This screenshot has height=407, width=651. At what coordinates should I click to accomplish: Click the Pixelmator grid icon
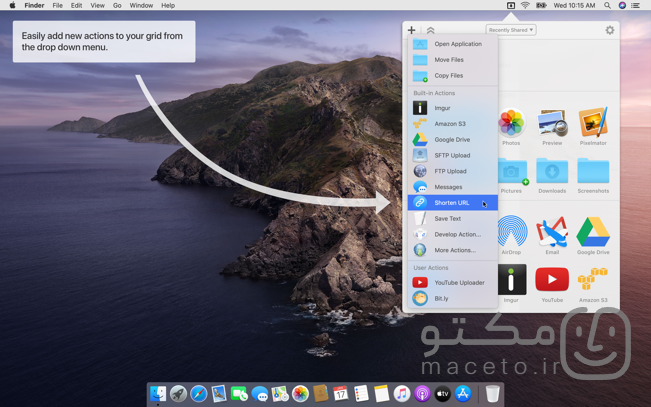pyautogui.click(x=593, y=123)
